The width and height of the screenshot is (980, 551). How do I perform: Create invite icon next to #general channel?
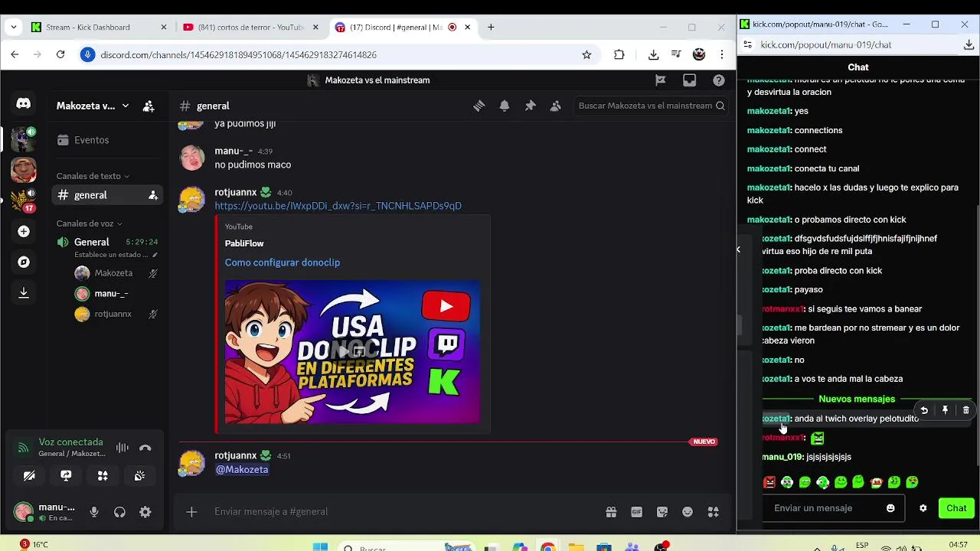153,195
